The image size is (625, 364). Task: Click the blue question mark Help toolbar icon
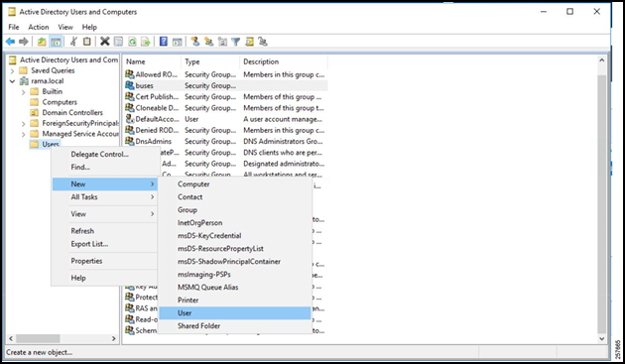(164, 42)
